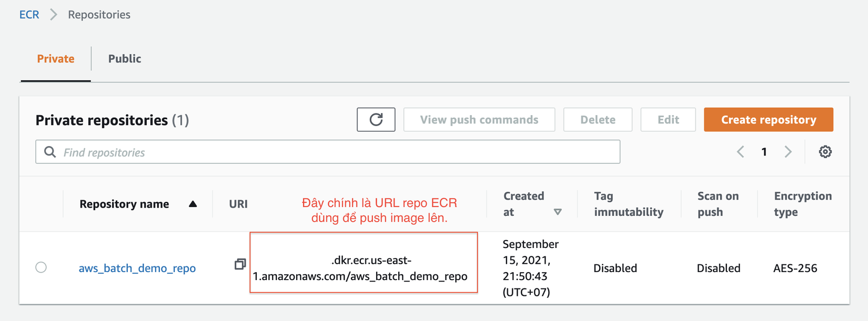Click the search magnifier icon

(50, 152)
